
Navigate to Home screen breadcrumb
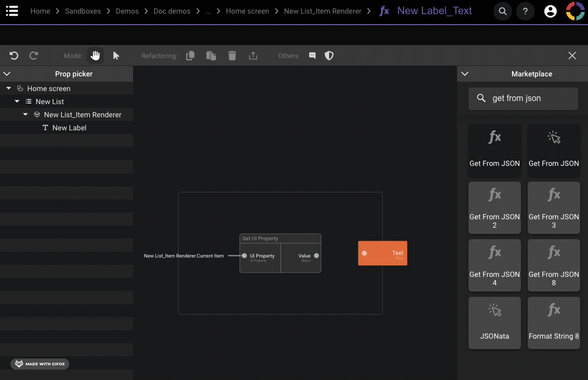[247, 11]
